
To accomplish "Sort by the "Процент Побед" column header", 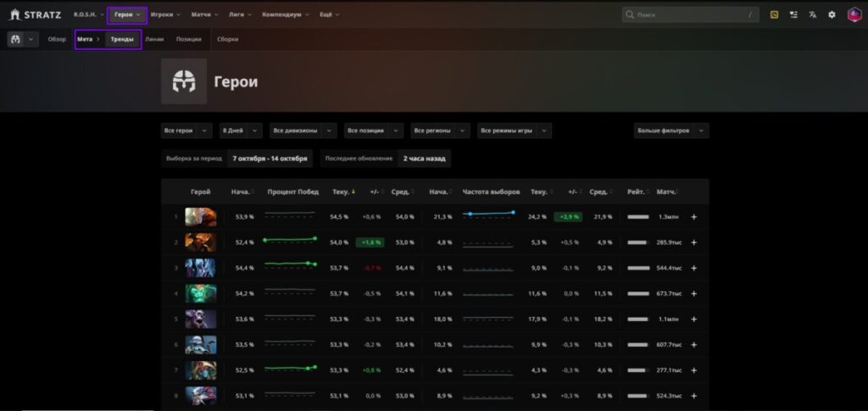I will (x=292, y=192).
